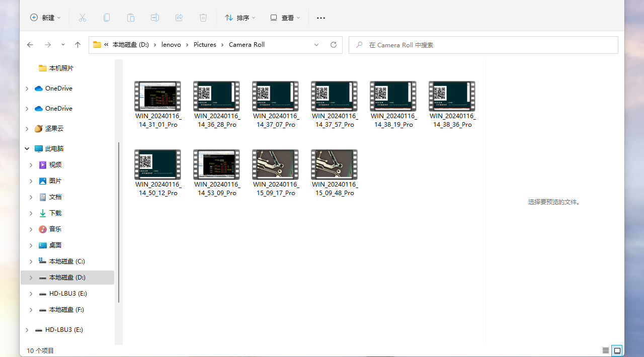Image resolution: width=644 pixels, height=357 pixels.
Task: Click the Camera Roll search box
Action: (484, 45)
